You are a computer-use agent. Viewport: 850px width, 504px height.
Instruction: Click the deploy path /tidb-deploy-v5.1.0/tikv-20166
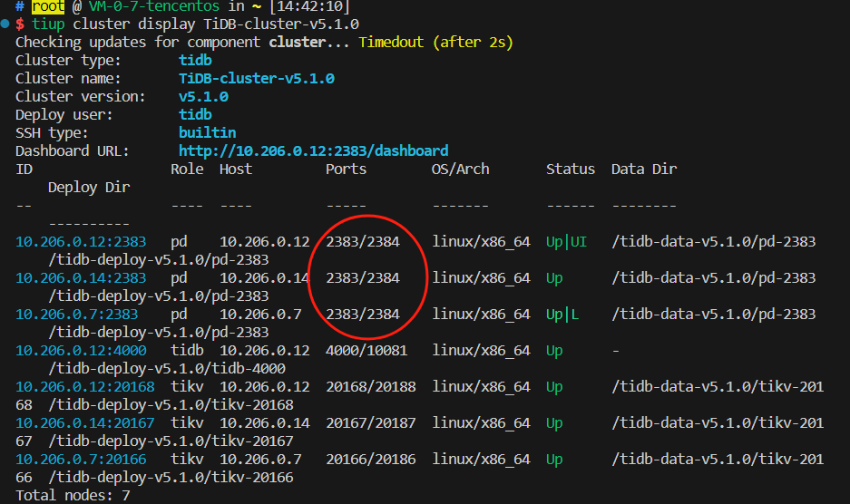tap(171, 478)
